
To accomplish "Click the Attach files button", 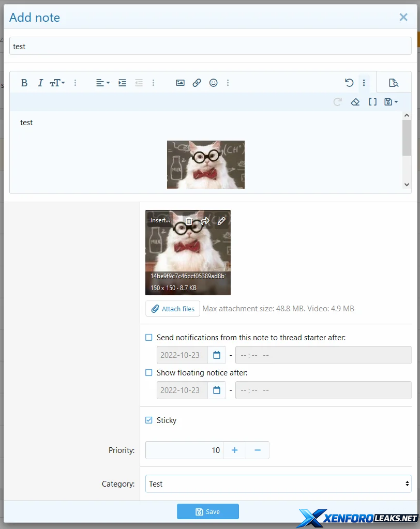I will [173, 309].
